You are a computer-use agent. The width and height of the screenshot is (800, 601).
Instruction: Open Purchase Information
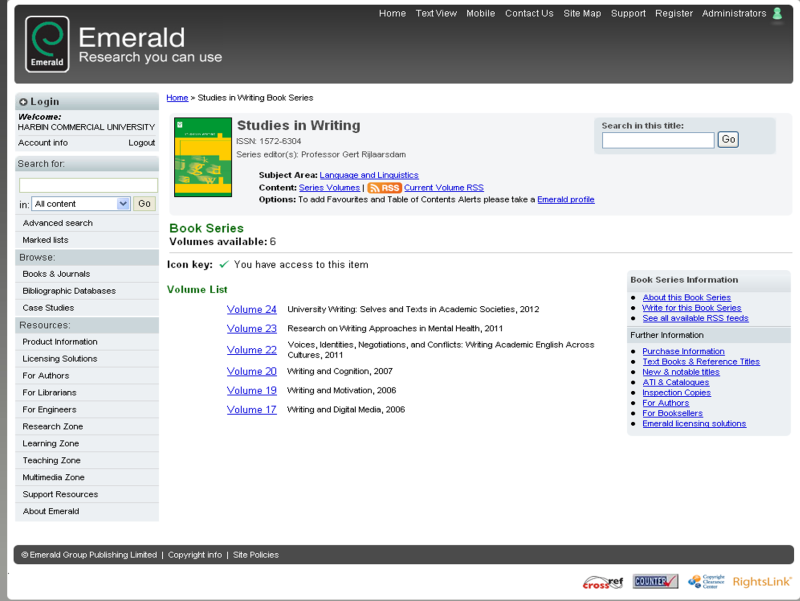[683, 351]
